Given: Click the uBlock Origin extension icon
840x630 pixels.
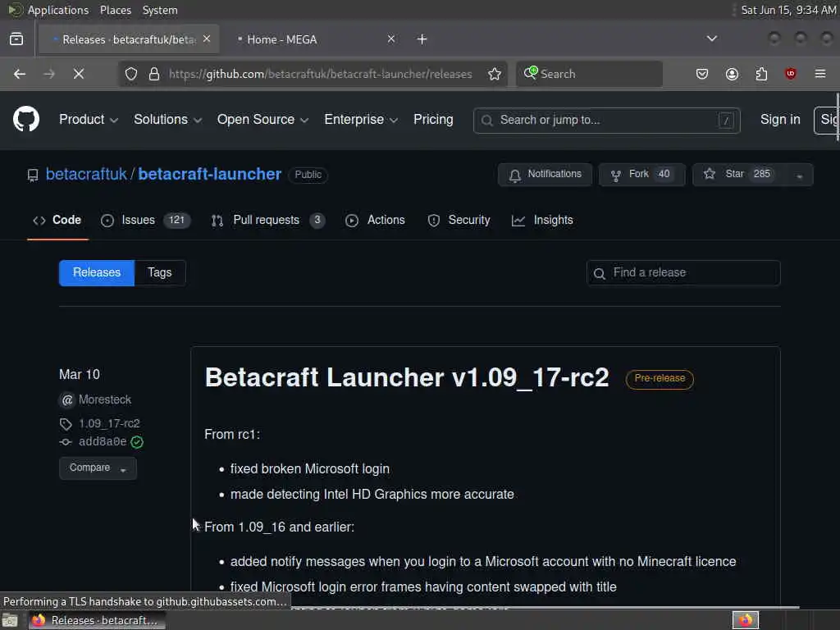Looking at the screenshot, I should (790, 74).
